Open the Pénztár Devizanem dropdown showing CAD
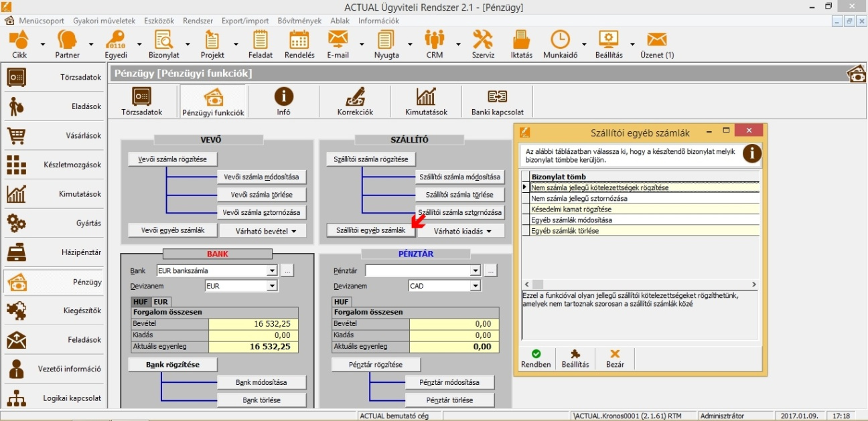 click(476, 286)
